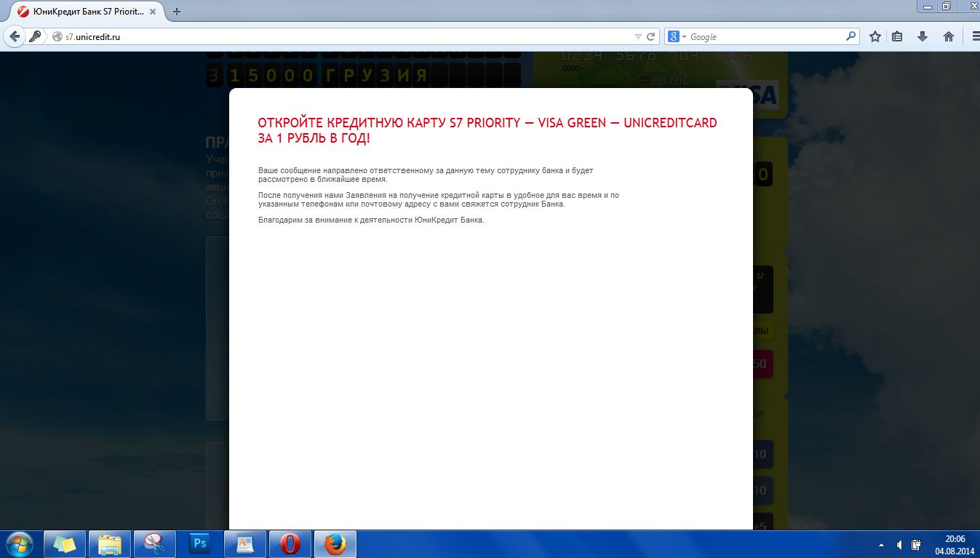Click the Благодарим за внимание line
The image size is (980, 558).
point(371,220)
